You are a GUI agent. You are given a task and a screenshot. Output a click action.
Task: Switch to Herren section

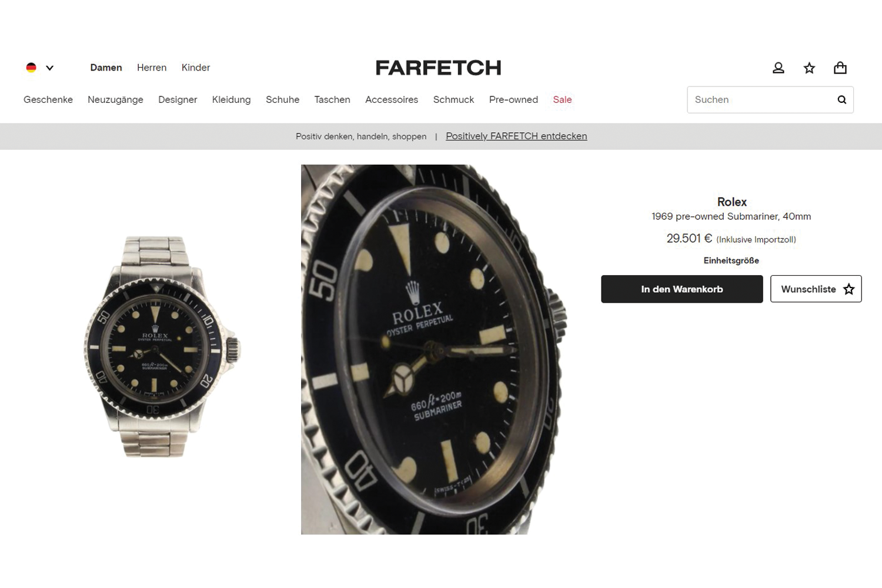pos(152,68)
